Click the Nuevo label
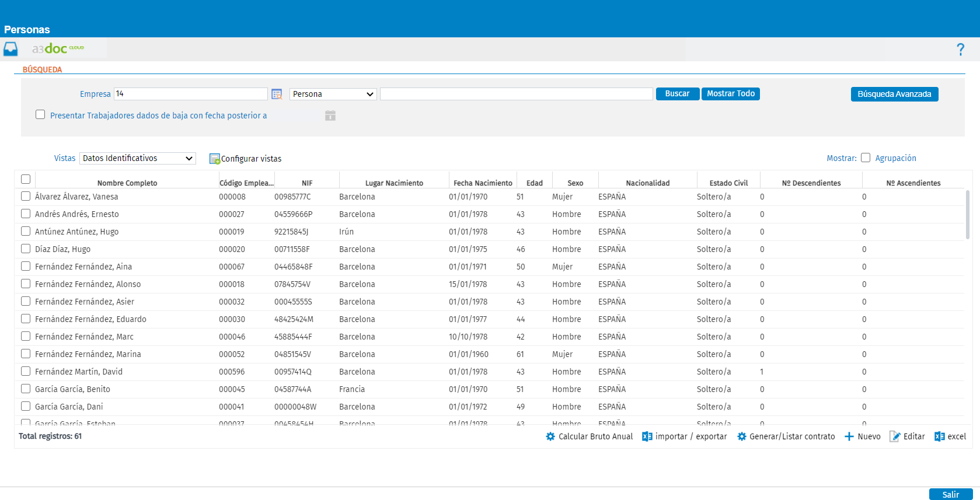This screenshot has height=500, width=980. click(869, 436)
